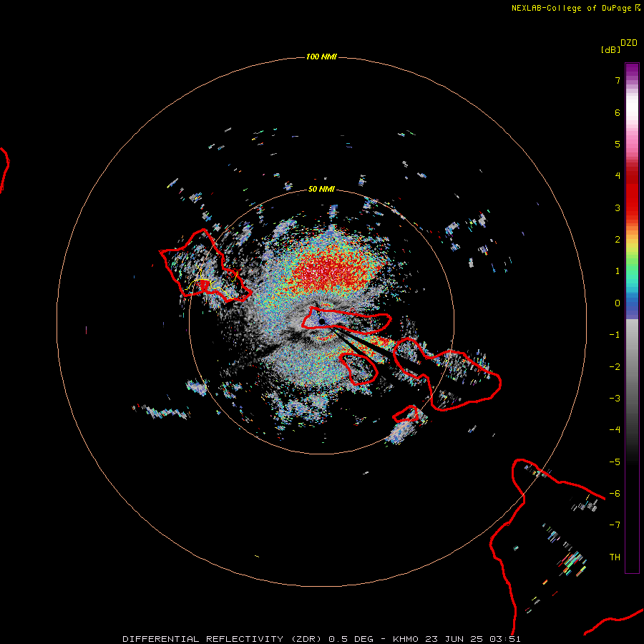The image size is (644, 644).
Task: Click the [dB] units label
Action: [x=610, y=49]
